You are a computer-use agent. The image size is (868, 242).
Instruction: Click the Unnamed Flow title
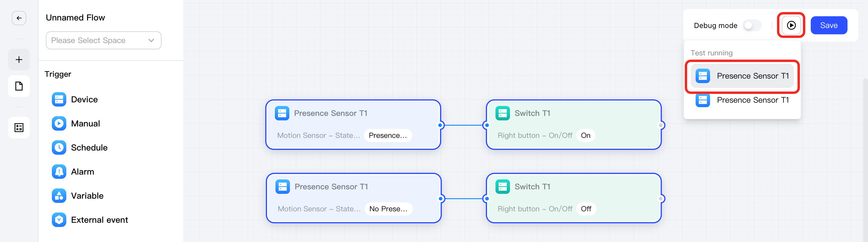click(x=75, y=17)
